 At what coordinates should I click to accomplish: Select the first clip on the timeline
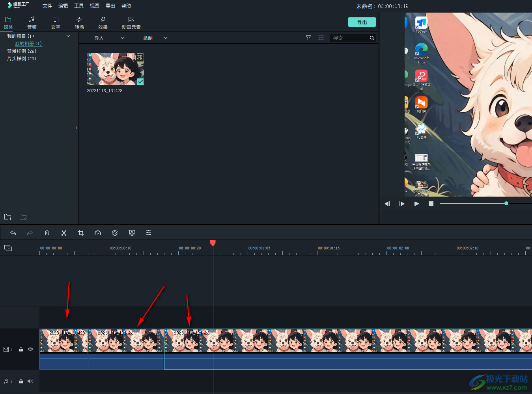coord(63,349)
